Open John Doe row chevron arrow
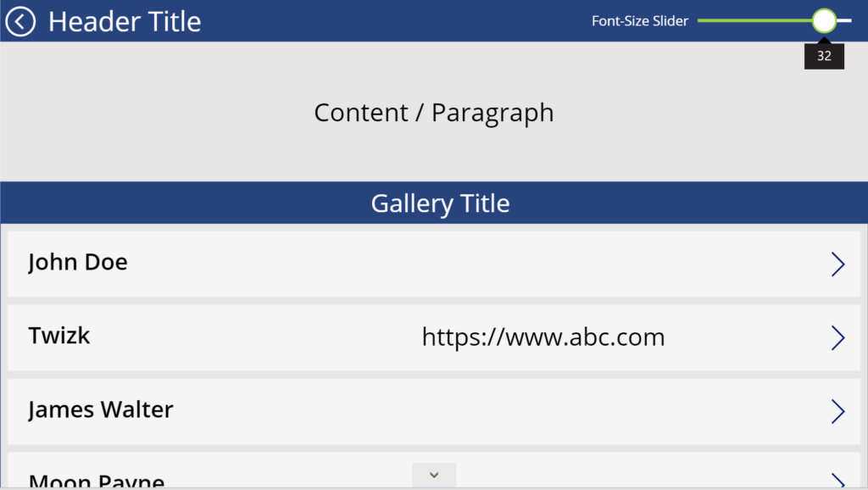The image size is (868, 490). point(838,264)
